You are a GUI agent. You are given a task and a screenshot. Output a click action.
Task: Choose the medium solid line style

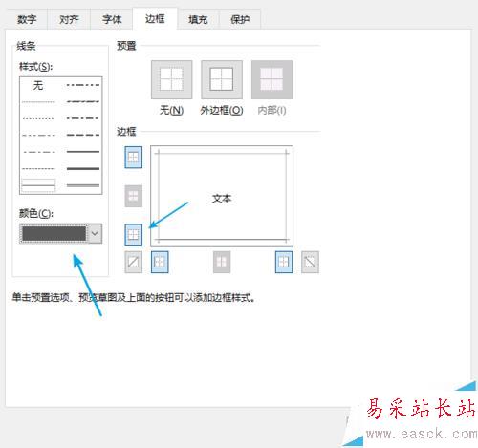pos(83,152)
